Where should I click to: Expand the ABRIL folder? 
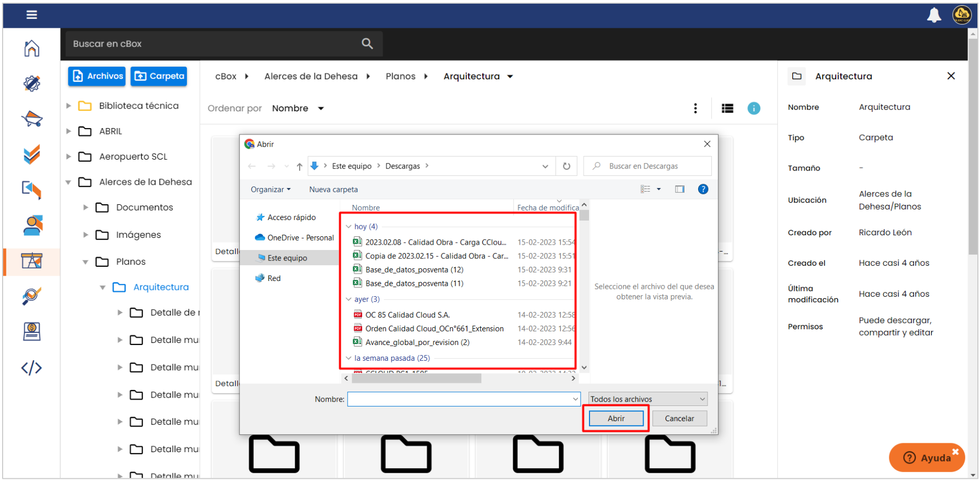tap(68, 131)
